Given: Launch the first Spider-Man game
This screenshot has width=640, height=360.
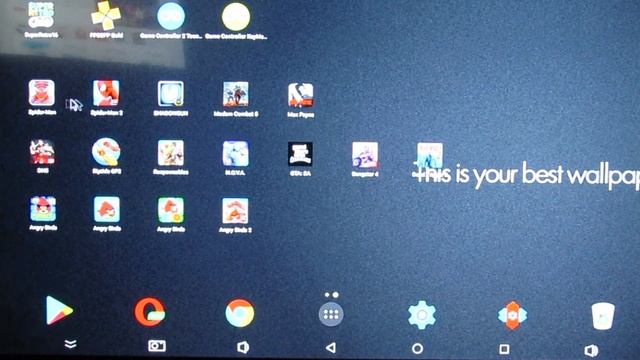Looking at the screenshot, I should coord(42,93).
